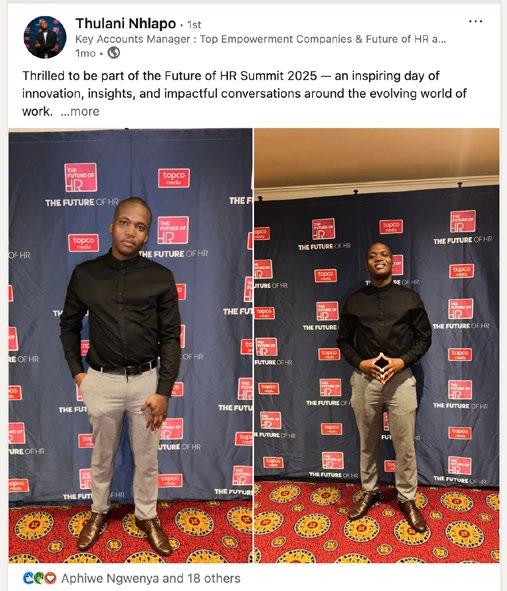The height and width of the screenshot is (591, 507).
Task: Click the heart love reaction icon
Action: coord(51,578)
